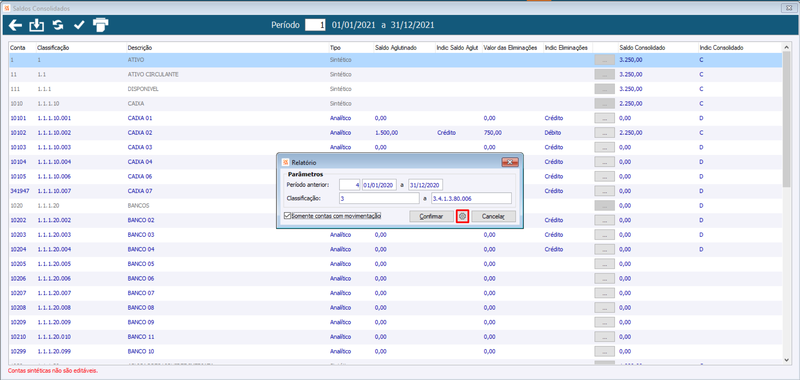Image resolution: width=800 pixels, height=380 pixels.
Task: Click the Cancelar button
Action: pyautogui.click(x=493, y=216)
